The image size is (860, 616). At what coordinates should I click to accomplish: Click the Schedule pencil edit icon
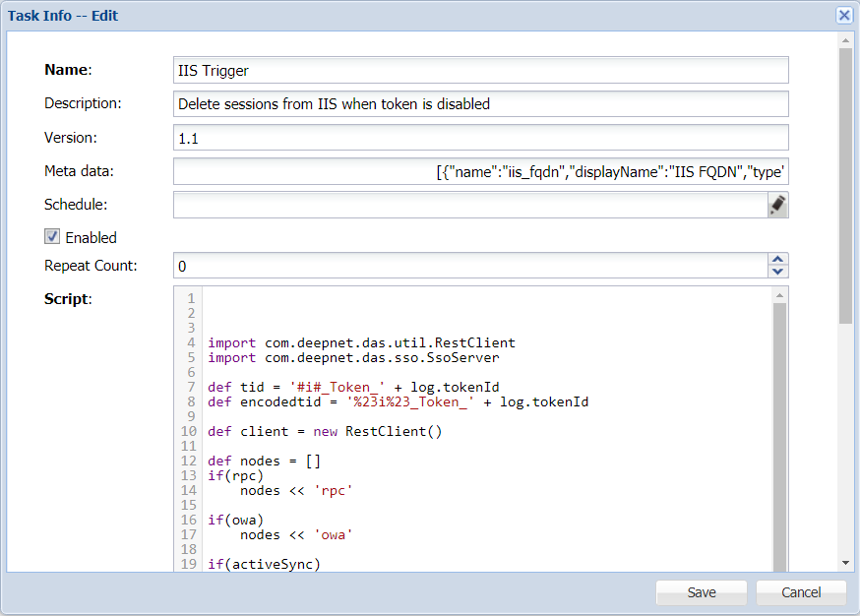click(x=777, y=205)
